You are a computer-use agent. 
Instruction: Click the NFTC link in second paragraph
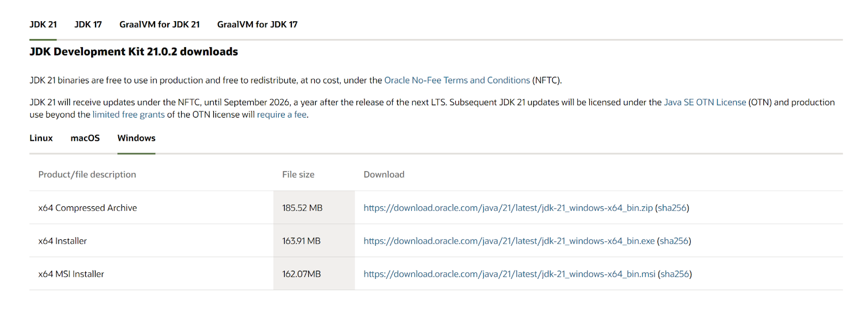point(189,102)
